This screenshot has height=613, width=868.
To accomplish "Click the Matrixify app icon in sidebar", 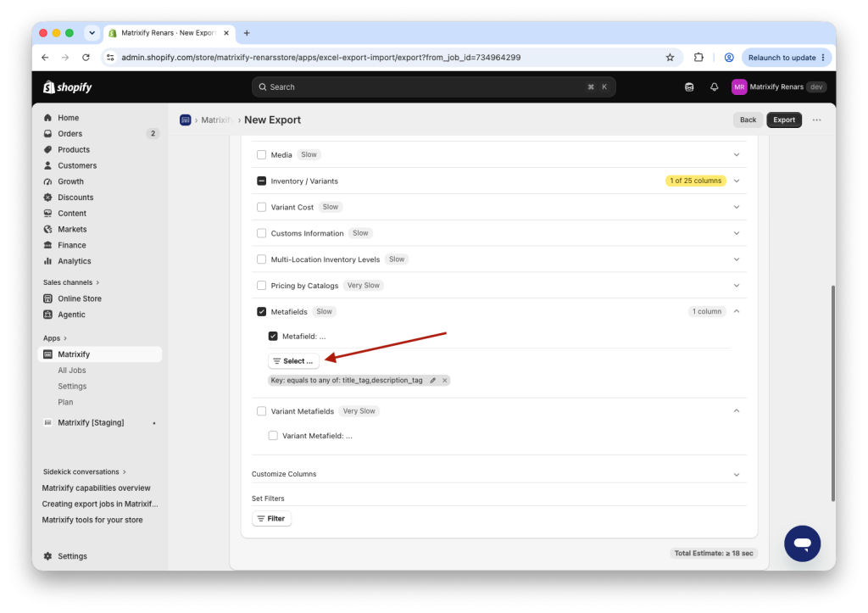I will click(x=48, y=354).
